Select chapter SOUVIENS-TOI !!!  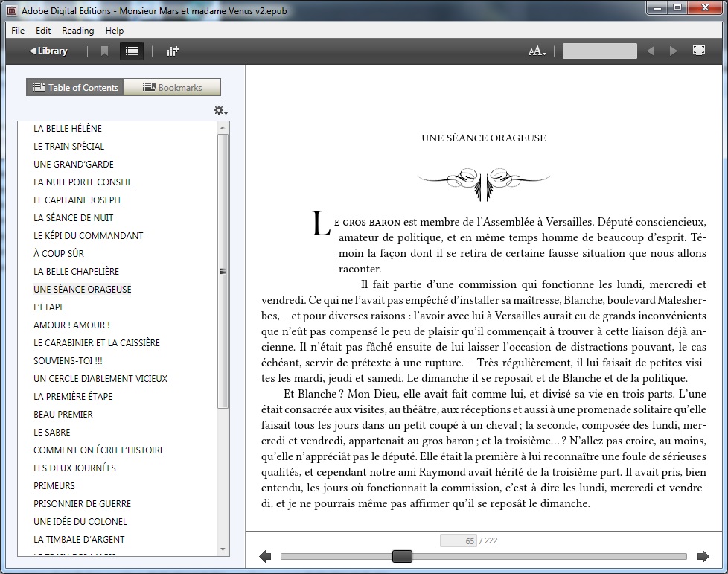(68, 361)
